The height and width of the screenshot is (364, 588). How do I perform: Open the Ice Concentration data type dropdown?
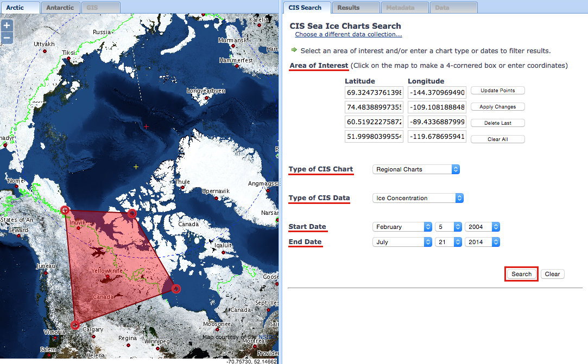[x=418, y=198]
